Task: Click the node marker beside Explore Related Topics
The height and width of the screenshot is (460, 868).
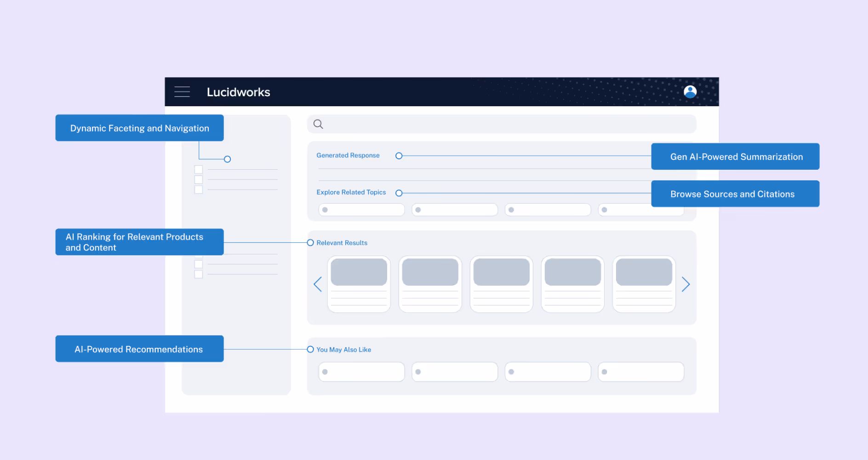Action: (399, 193)
